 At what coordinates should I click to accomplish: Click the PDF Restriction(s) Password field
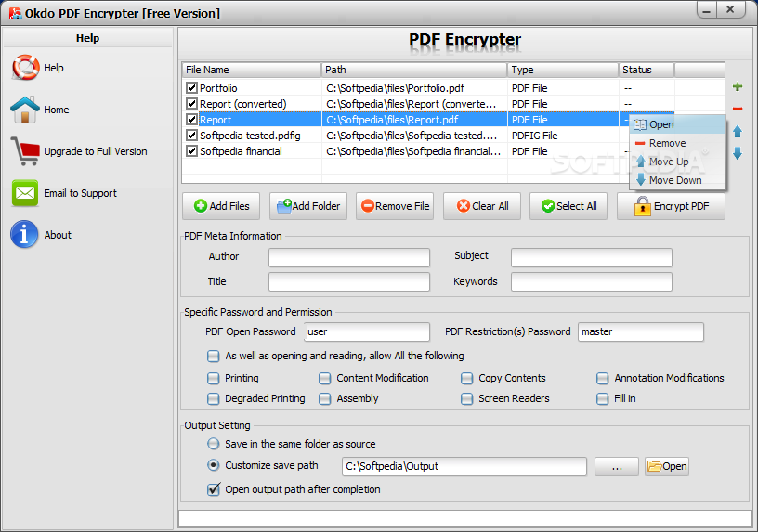point(641,332)
